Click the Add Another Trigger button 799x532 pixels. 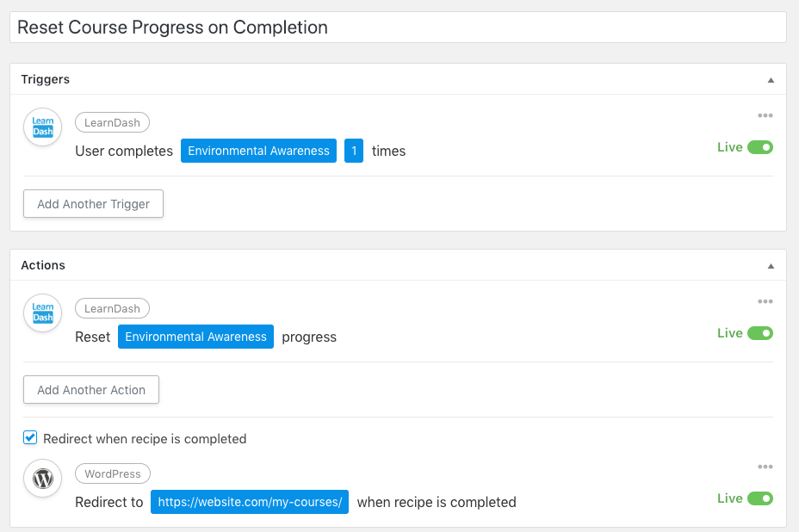[x=93, y=204]
